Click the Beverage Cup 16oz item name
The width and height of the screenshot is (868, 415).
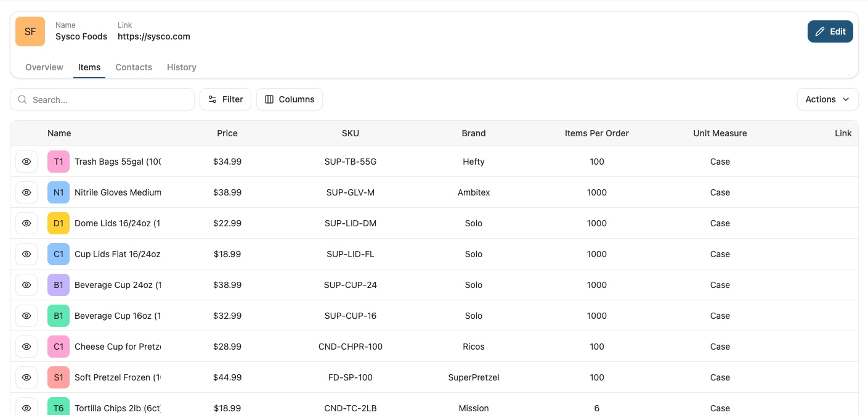[x=118, y=316]
